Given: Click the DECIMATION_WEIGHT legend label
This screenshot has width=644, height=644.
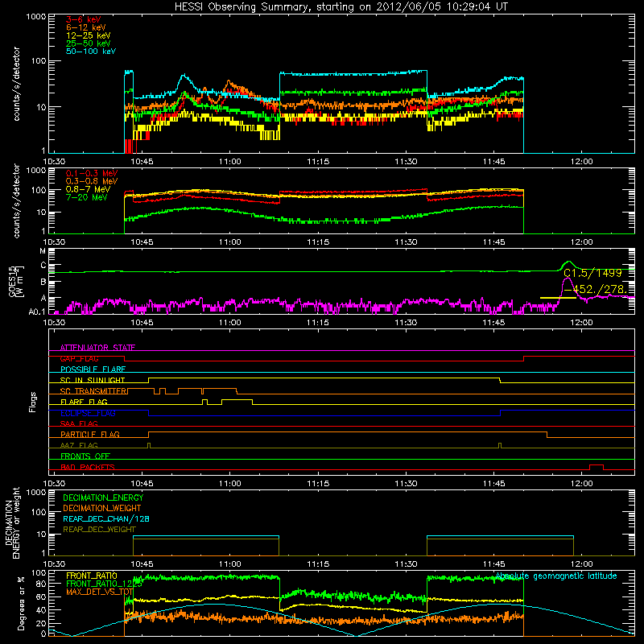Looking at the screenshot, I should pyautogui.click(x=102, y=509).
